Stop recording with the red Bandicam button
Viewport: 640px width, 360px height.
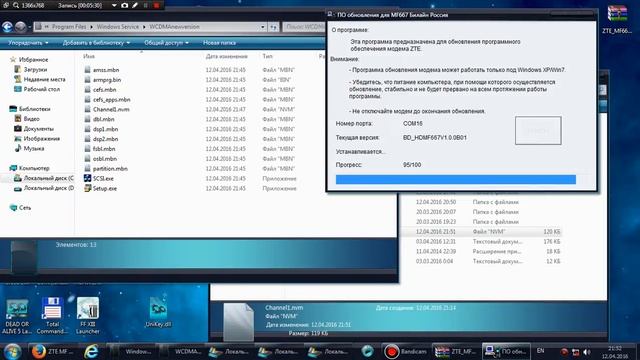coord(156,5)
